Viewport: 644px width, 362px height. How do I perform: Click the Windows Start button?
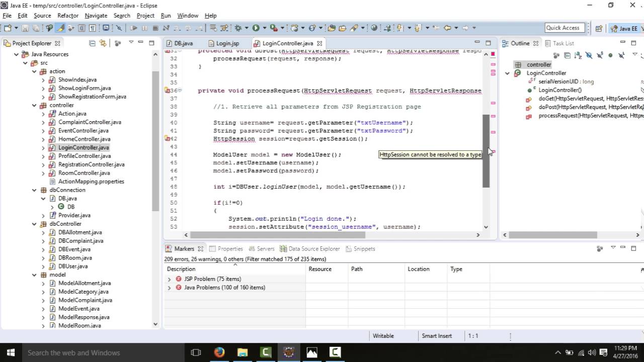(x=10, y=352)
